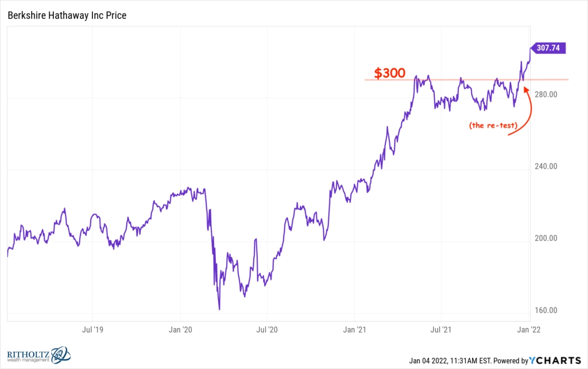588x369 pixels.
Task: Click the Berkshire Hathaway Inc Price title
Action: coord(67,16)
